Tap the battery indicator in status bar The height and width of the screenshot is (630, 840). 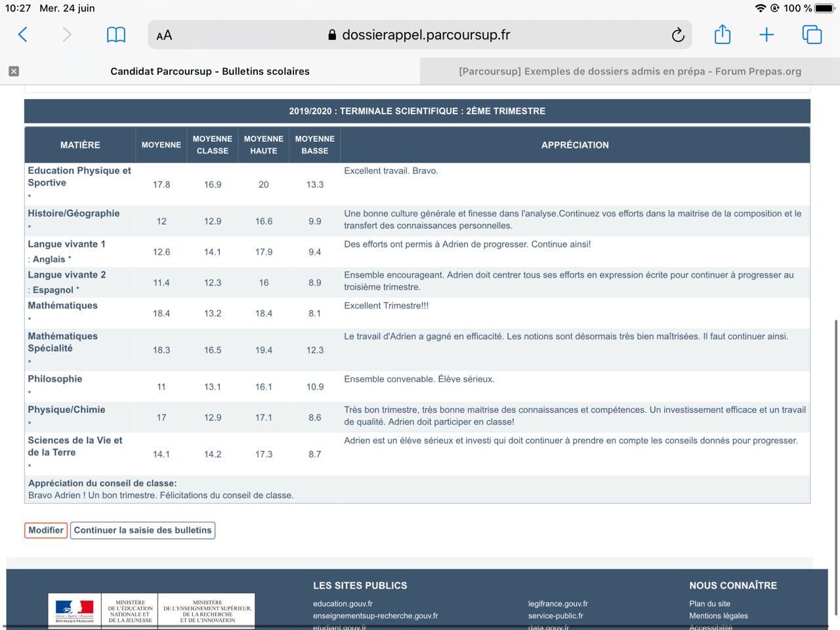(825, 9)
